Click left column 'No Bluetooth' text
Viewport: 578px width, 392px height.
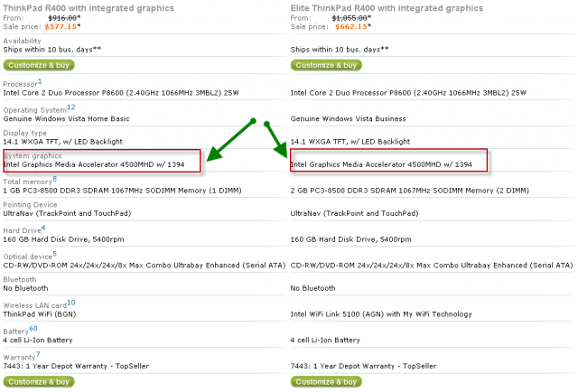(25, 288)
